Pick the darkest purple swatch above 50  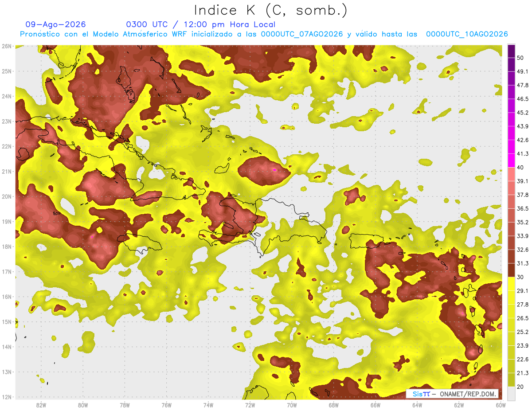tap(511, 51)
